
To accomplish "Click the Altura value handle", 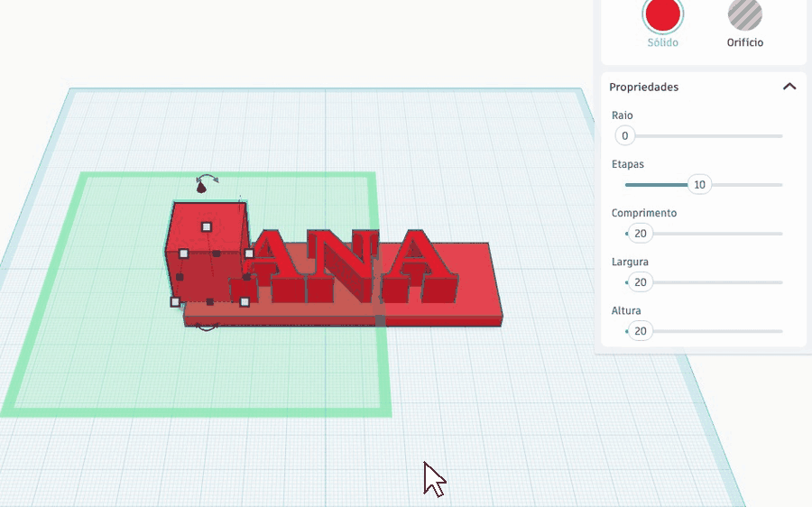I will [x=640, y=331].
